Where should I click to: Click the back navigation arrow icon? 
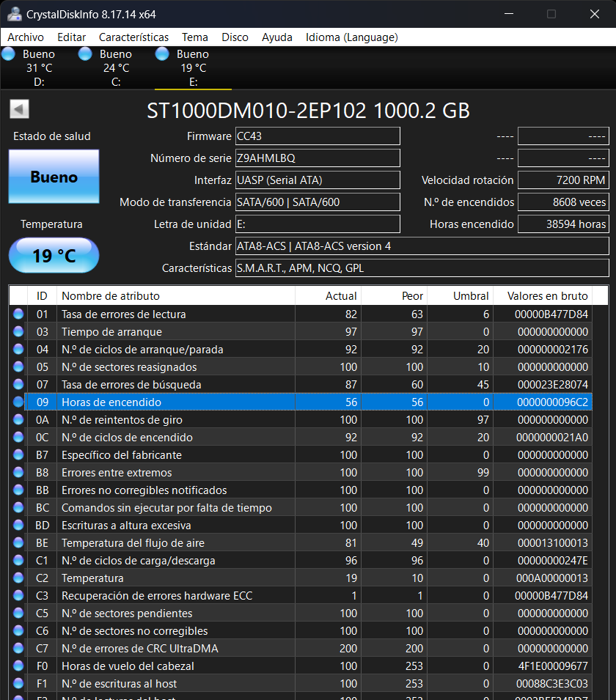point(19,108)
